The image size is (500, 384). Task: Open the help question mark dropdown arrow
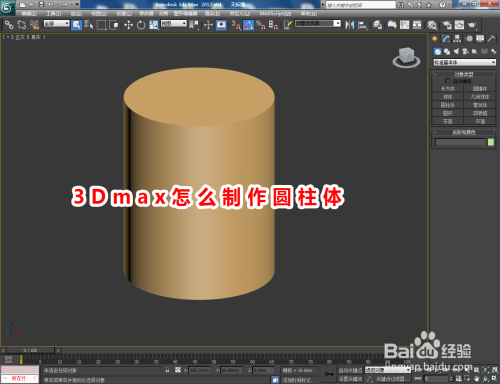click(450, 5)
